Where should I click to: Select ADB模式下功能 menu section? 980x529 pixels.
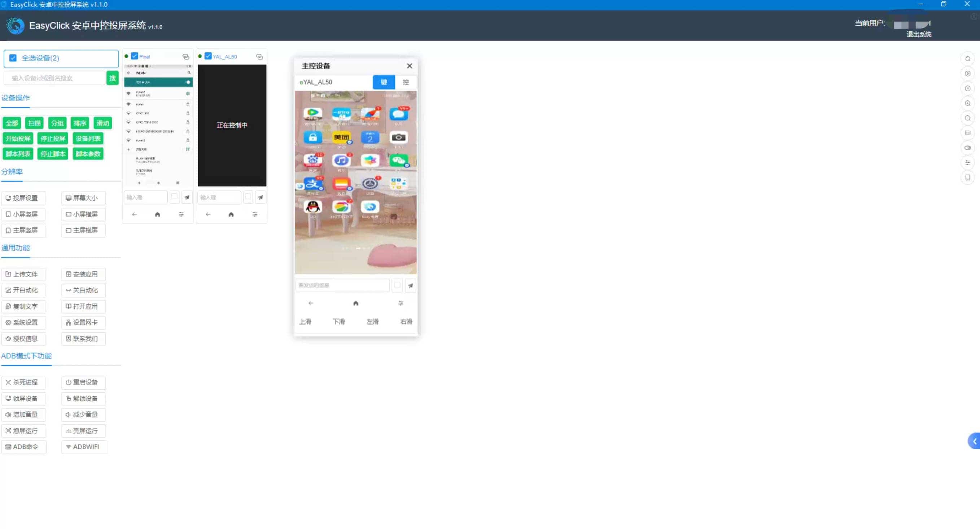26,356
